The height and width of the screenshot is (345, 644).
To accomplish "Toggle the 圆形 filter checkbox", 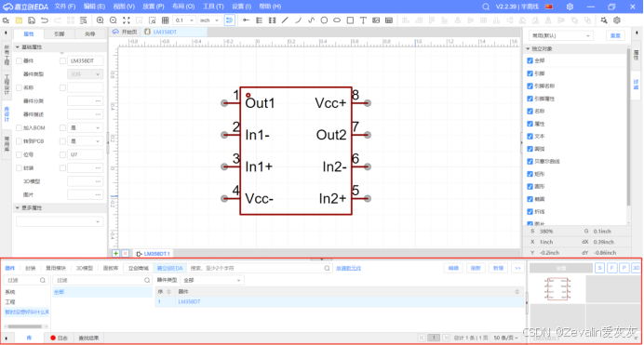I will (530, 187).
